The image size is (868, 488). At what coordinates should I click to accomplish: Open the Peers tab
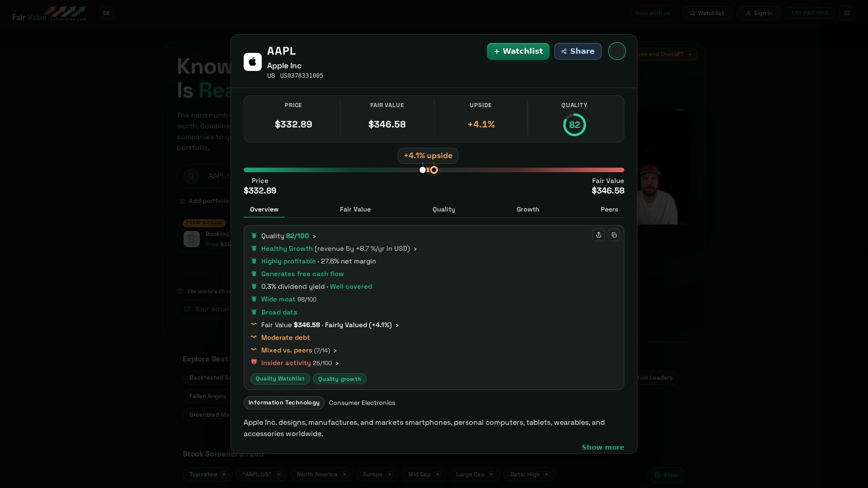tap(609, 209)
